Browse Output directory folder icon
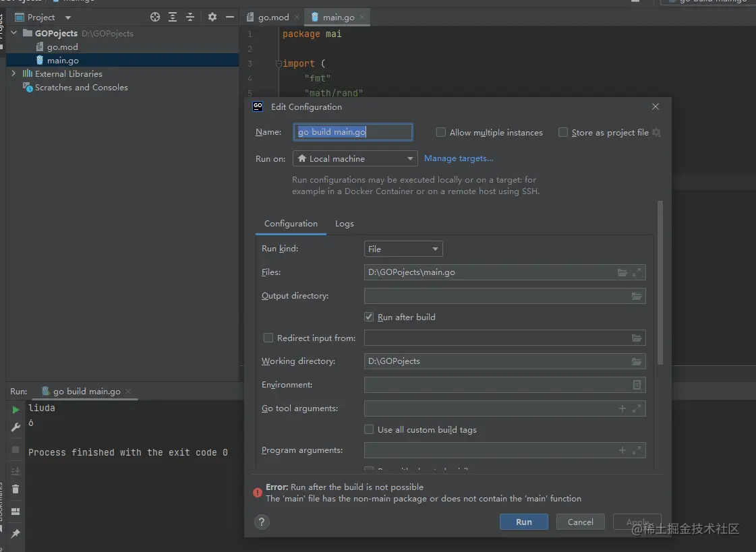 [x=636, y=296]
